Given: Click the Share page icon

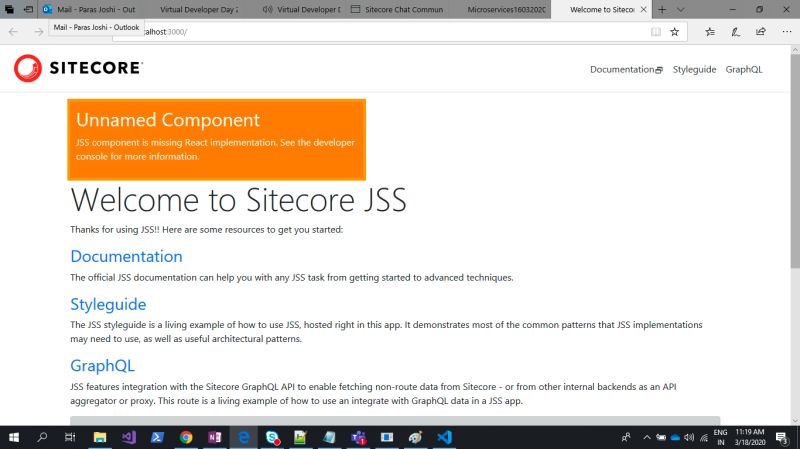Looking at the screenshot, I should 761,32.
